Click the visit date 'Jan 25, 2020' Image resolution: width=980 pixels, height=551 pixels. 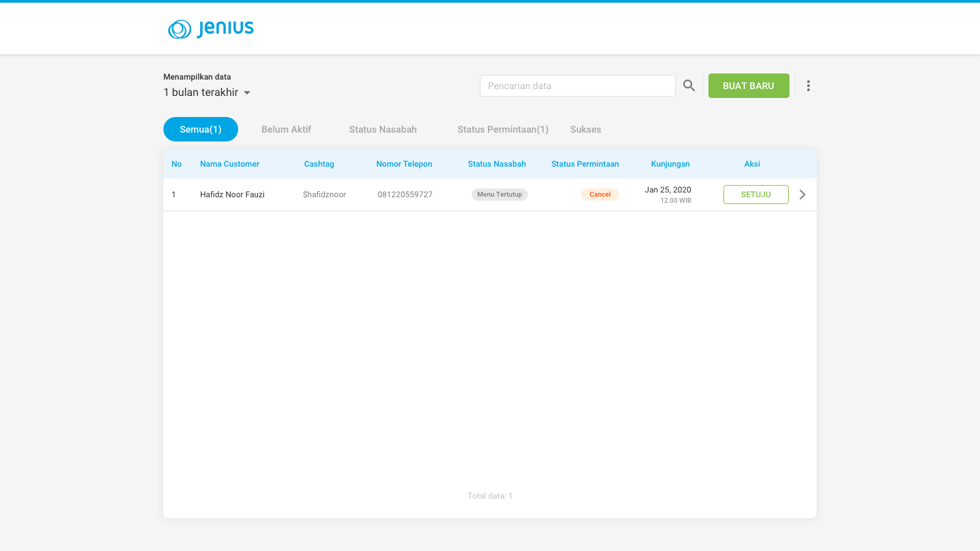pos(668,190)
